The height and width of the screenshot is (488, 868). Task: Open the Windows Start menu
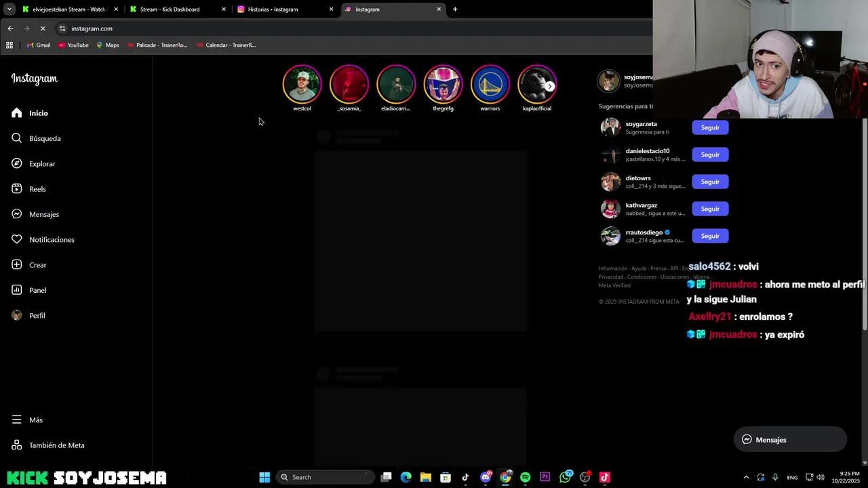pos(264,477)
